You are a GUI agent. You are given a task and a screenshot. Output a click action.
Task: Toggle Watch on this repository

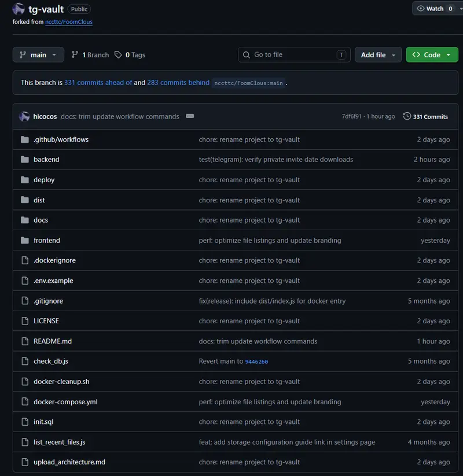[435, 9]
